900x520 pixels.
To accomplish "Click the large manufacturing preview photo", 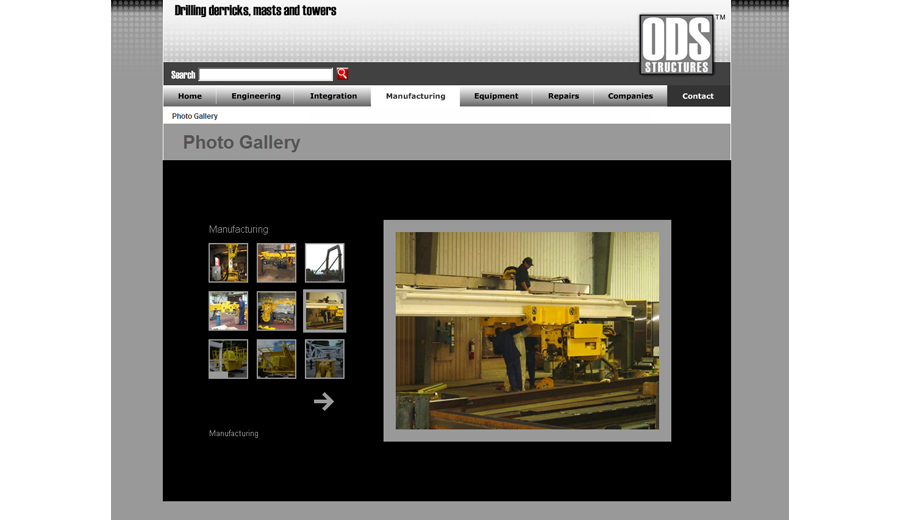I will 527,331.
